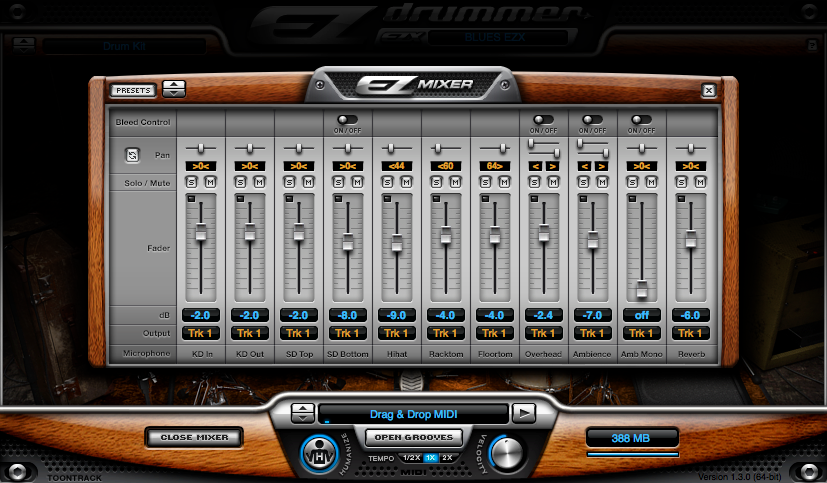Screen dimensions: 827x483
Task: Open output selector for Reverb channel
Action: coord(691,333)
